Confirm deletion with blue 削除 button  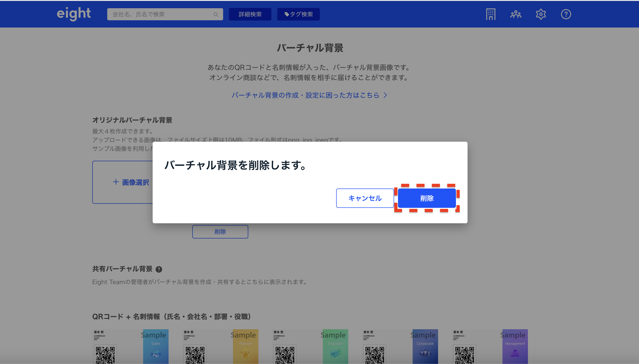[x=427, y=198]
